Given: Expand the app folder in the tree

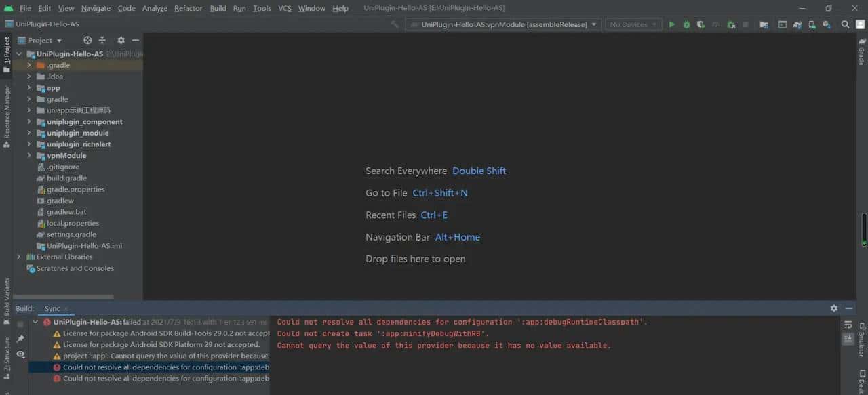Looking at the screenshot, I should pos(28,87).
